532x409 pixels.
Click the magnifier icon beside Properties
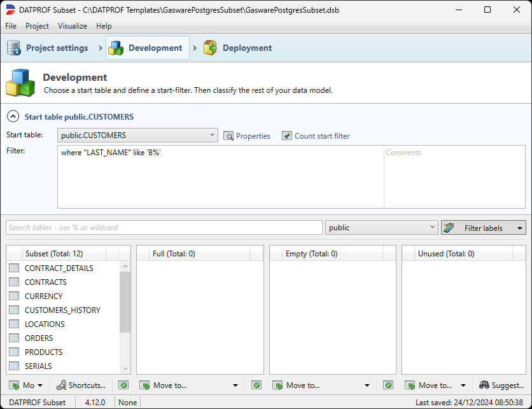[x=228, y=135]
